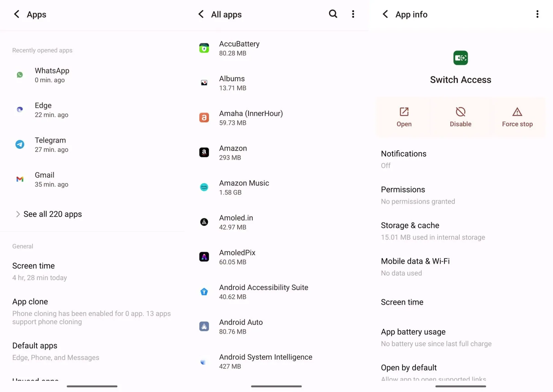The width and height of the screenshot is (553, 392).
Task: Tap the Switch Access app icon
Action: pyautogui.click(x=460, y=58)
